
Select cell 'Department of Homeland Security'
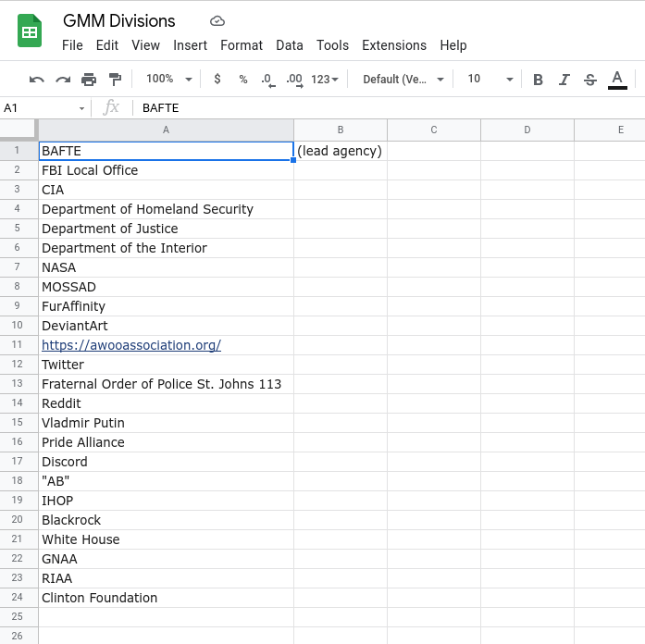pyautogui.click(x=166, y=209)
